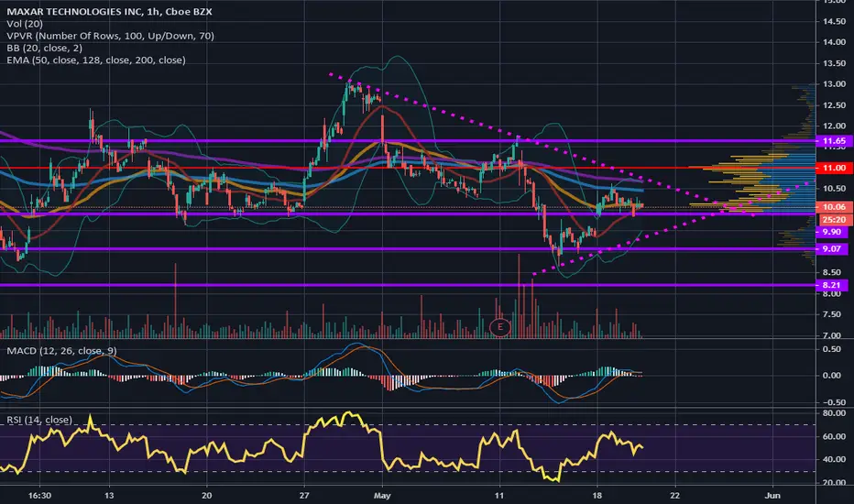
Task: Click the EMA (50, 128, 200) legend
Action: point(96,60)
